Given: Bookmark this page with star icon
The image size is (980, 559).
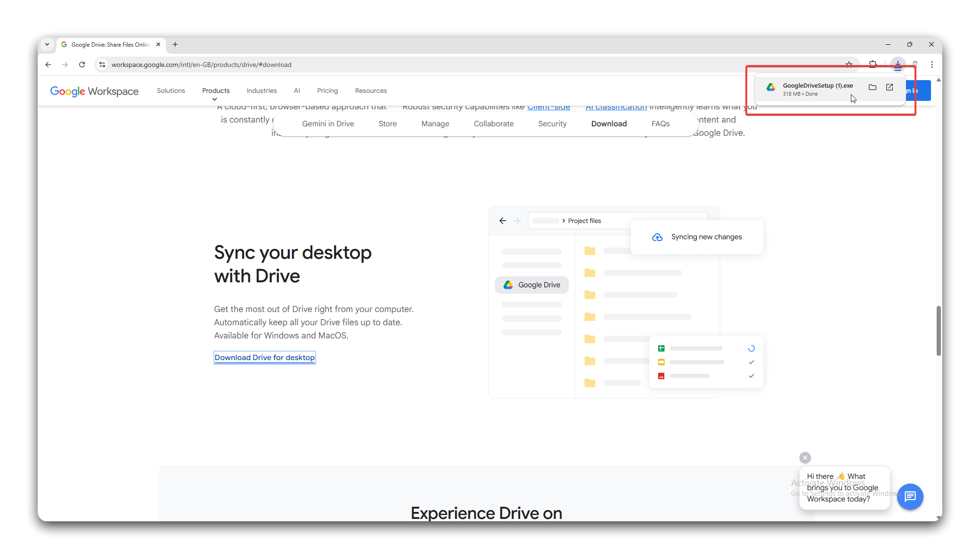Looking at the screenshot, I should point(849,65).
